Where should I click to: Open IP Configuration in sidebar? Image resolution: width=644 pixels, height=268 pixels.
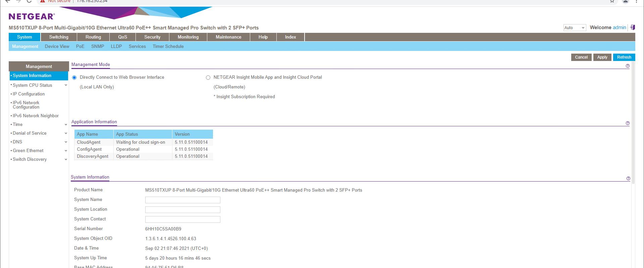(x=29, y=94)
